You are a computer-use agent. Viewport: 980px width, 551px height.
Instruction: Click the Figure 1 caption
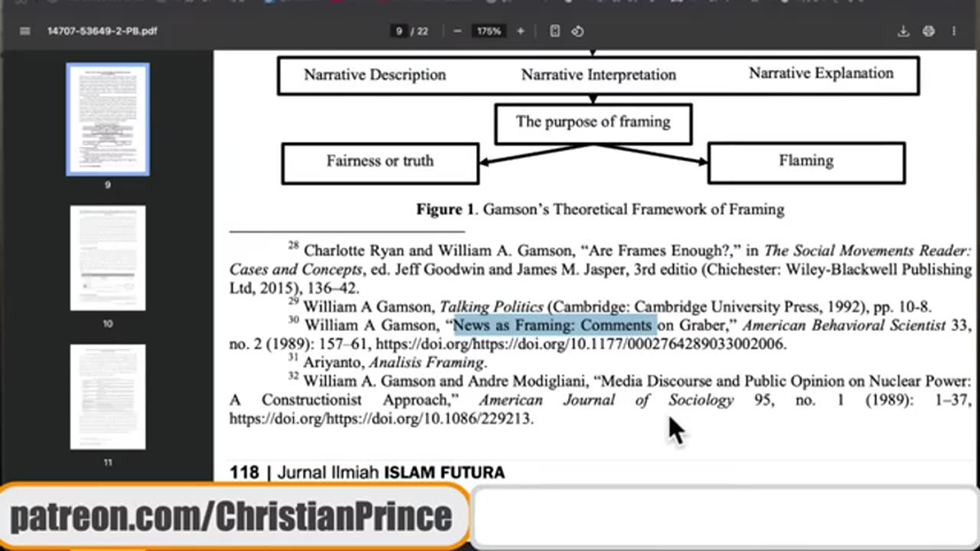[x=600, y=210]
